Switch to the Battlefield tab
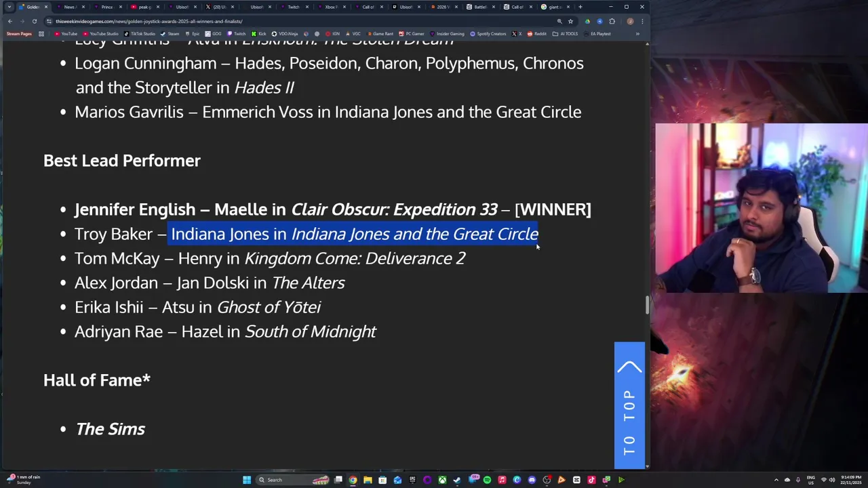This screenshot has height=488, width=868. click(x=481, y=7)
